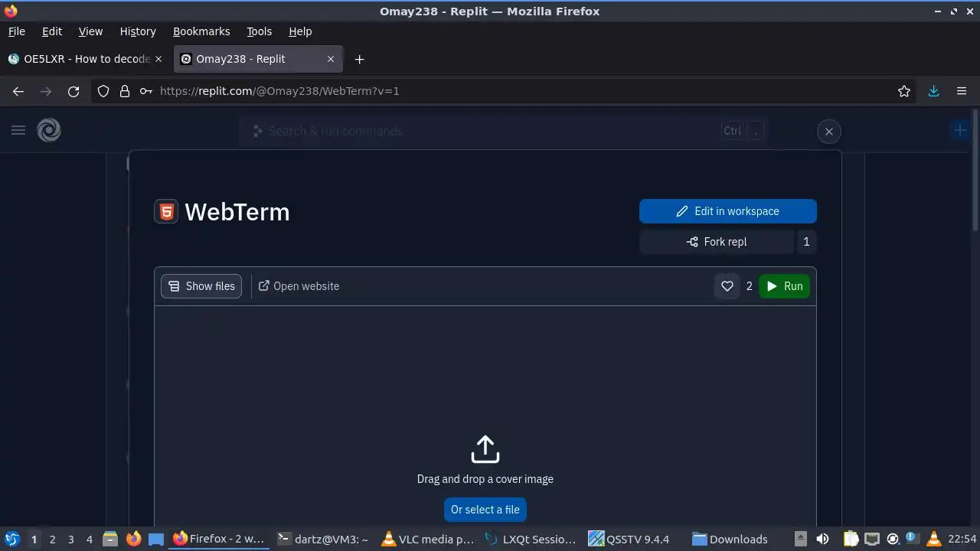Click the upload arrow icon for cover image
The image size is (980, 551).
[485, 449]
